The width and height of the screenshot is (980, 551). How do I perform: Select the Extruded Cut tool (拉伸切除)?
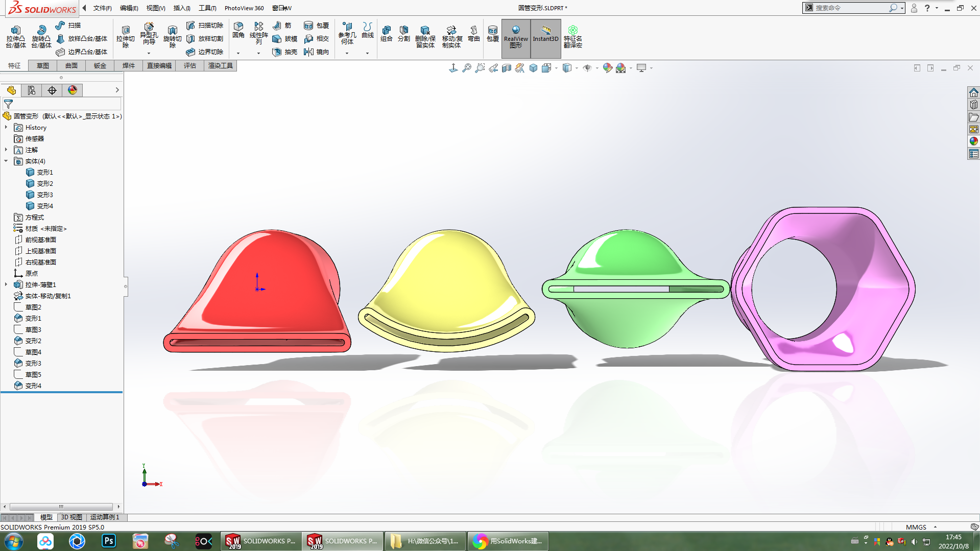(126, 37)
